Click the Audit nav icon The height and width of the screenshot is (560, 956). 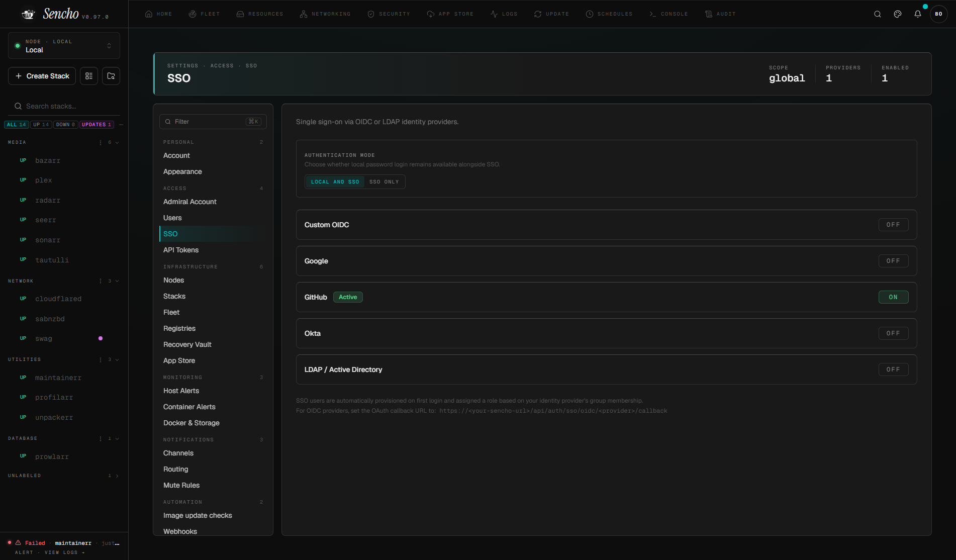709,14
